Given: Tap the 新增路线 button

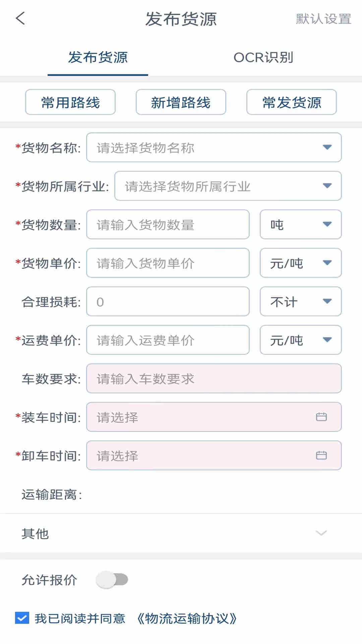Looking at the screenshot, I should point(181,102).
